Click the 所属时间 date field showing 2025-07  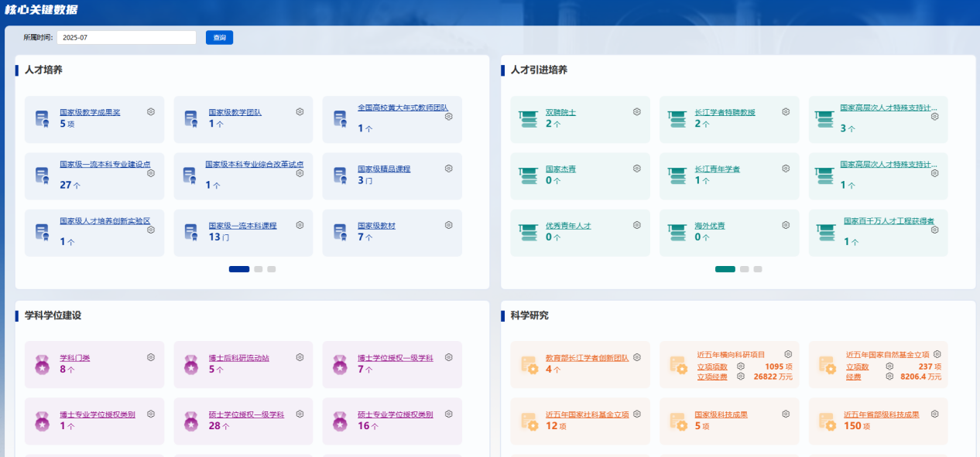tap(126, 37)
